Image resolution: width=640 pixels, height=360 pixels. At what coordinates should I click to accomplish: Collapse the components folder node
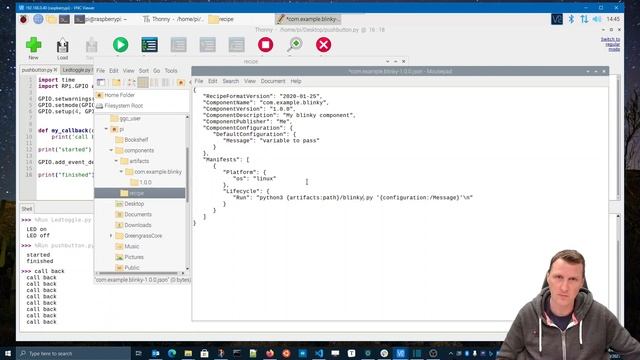(111, 150)
